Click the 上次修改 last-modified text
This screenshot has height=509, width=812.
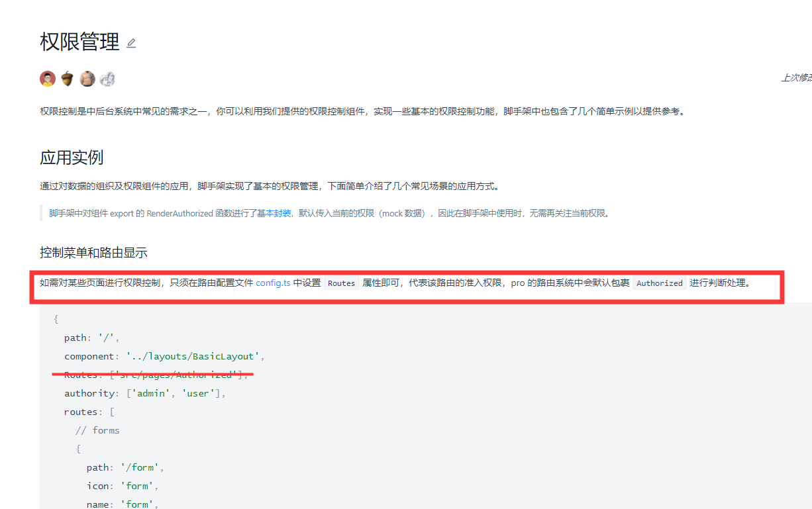(x=796, y=78)
